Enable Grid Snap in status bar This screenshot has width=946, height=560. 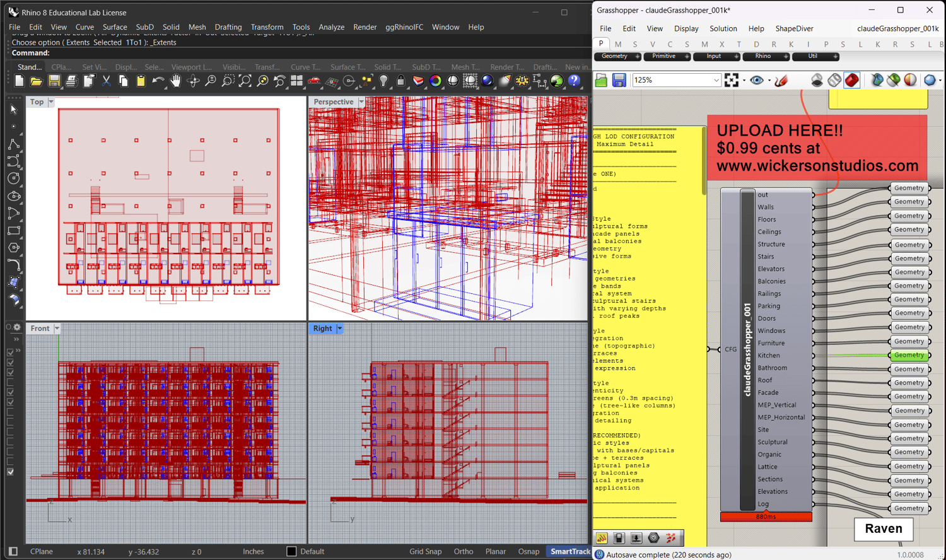coord(425,551)
